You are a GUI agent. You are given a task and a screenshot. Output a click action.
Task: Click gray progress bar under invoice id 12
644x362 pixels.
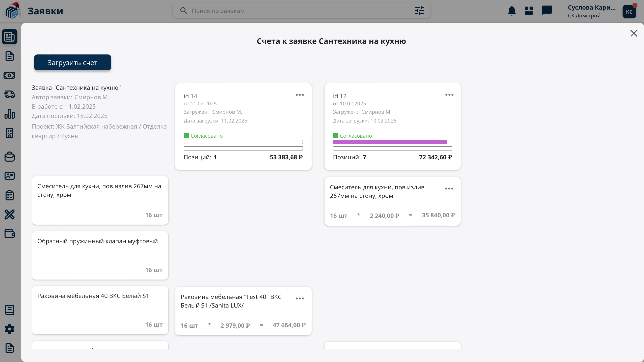tap(393, 148)
